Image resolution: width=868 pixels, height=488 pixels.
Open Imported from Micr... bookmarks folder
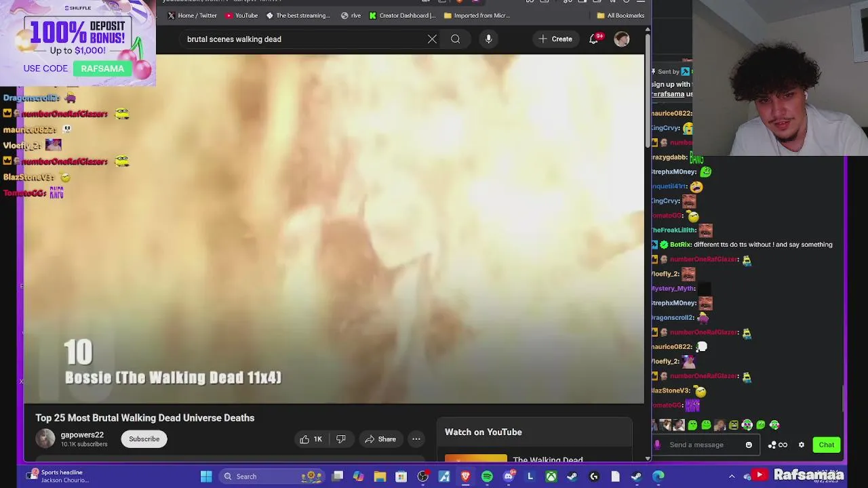477,16
